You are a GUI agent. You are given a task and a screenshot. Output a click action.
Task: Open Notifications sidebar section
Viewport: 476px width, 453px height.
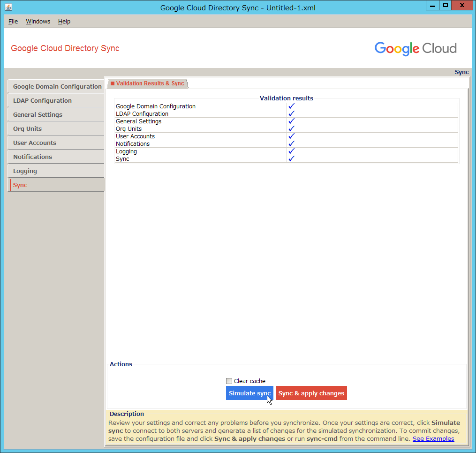(56, 157)
